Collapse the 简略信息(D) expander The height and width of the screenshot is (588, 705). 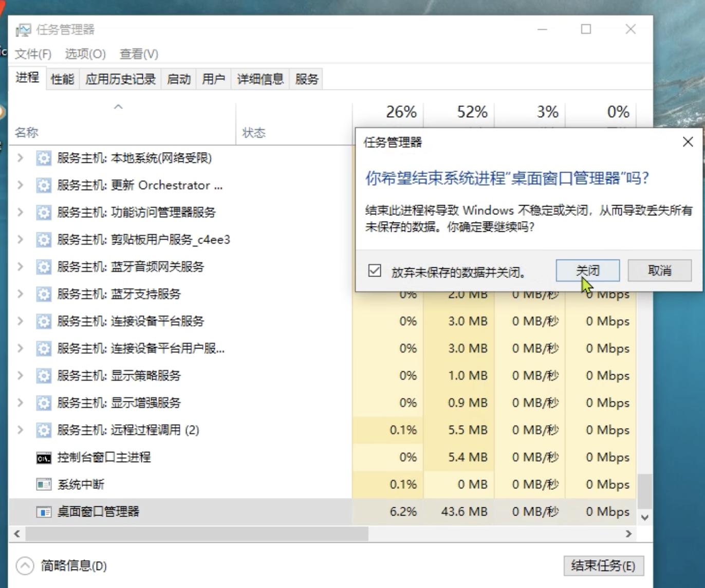click(x=24, y=565)
